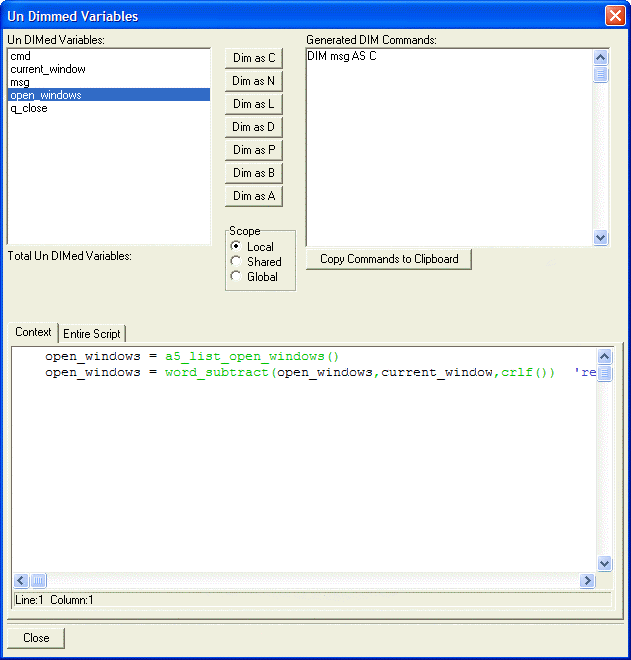
Task: Select the open_windows variable row
Action: pyautogui.click(x=109, y=95)
